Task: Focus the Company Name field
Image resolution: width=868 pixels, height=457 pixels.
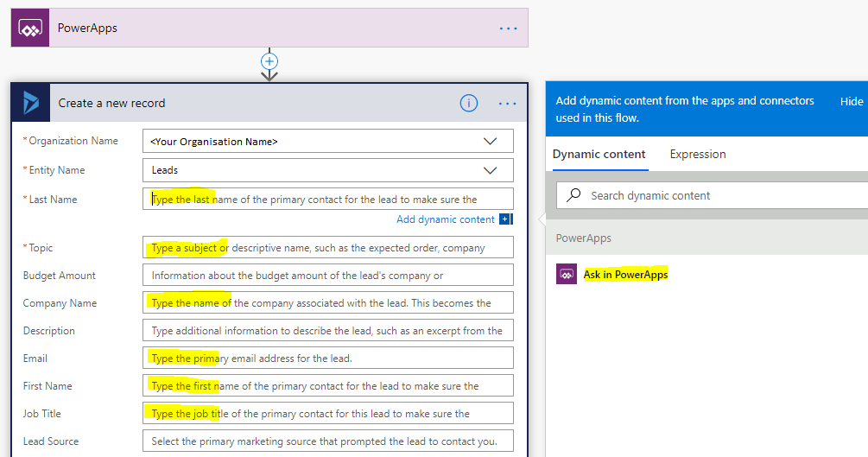Action: (327, 303)
